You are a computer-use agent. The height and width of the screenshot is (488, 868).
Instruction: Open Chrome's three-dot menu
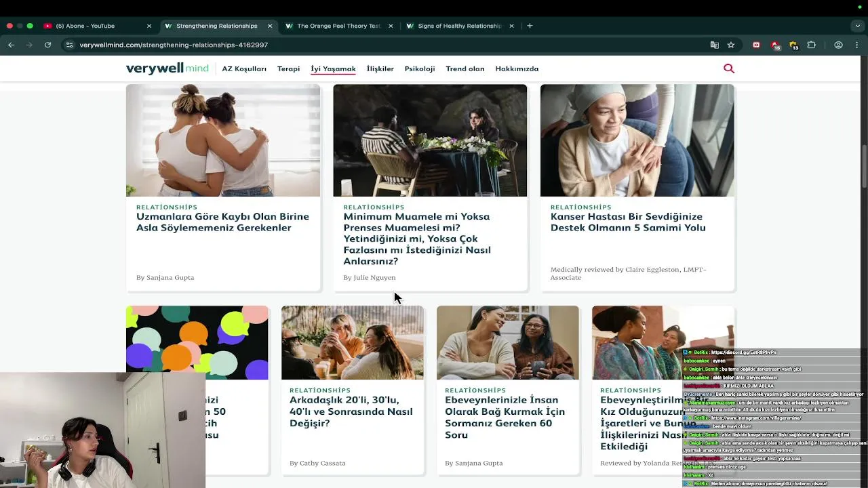coord(856,45)
